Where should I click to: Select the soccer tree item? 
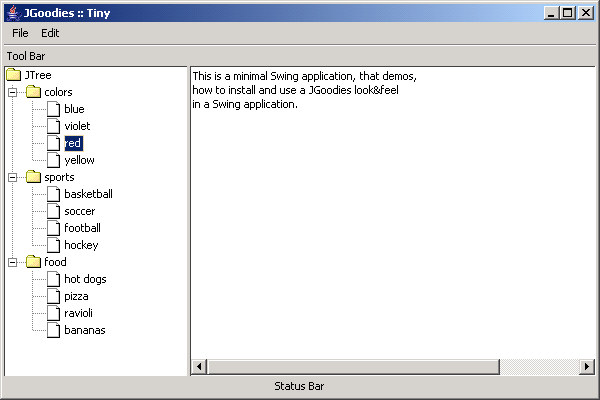point(80,211)
